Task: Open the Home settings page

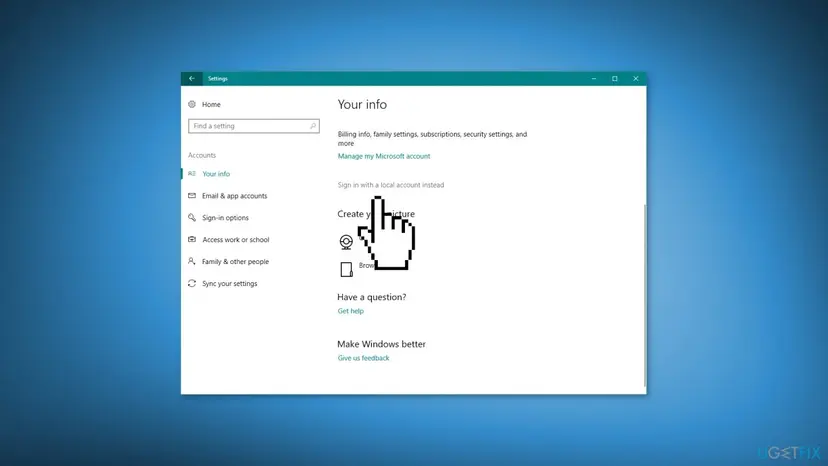Action: pyautogui.click(x=211, y=105)
